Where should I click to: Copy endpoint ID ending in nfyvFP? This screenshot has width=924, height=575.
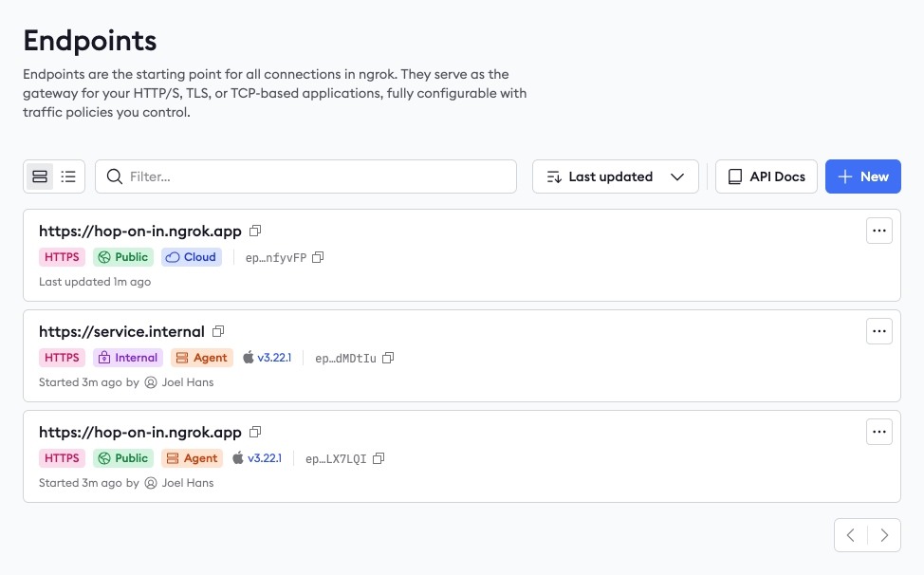[x=319, y=257]
